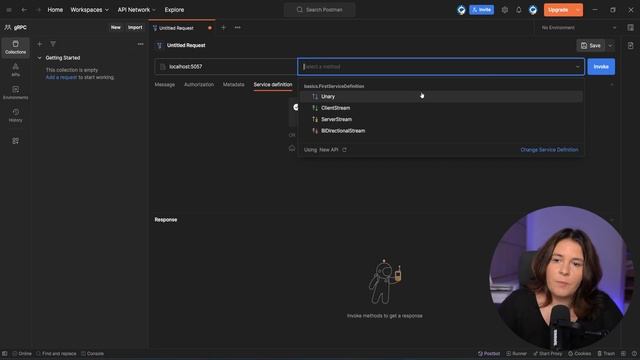
Task: Open the collections panel options ellipsis
Action: (140, 44)
